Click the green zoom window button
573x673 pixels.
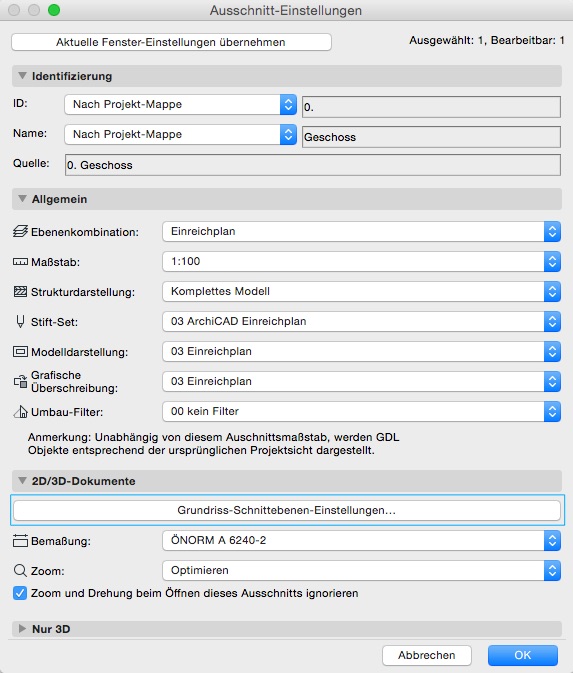tap(54, 10)
